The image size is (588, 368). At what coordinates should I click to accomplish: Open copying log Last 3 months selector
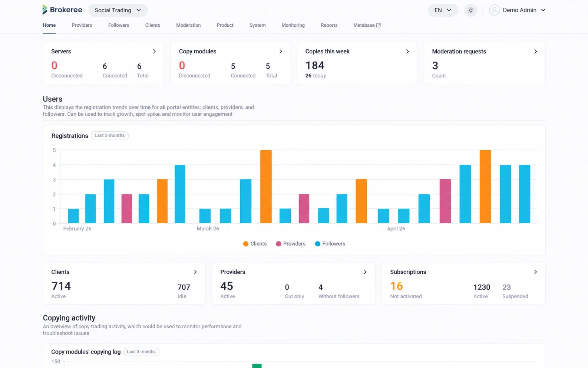tap(141, 352)
